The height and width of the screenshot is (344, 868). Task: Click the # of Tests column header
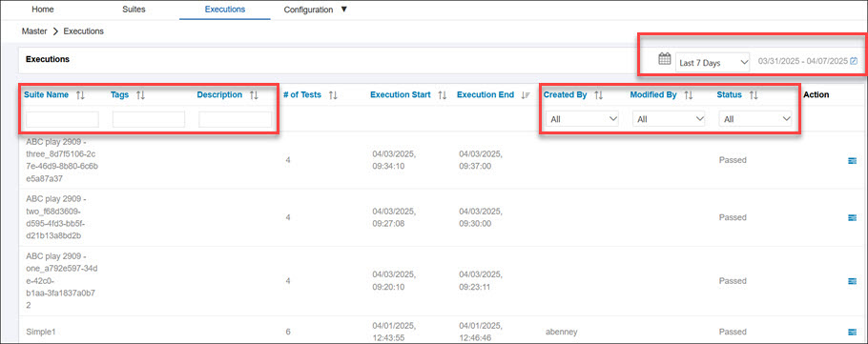(x=302, y=94)
